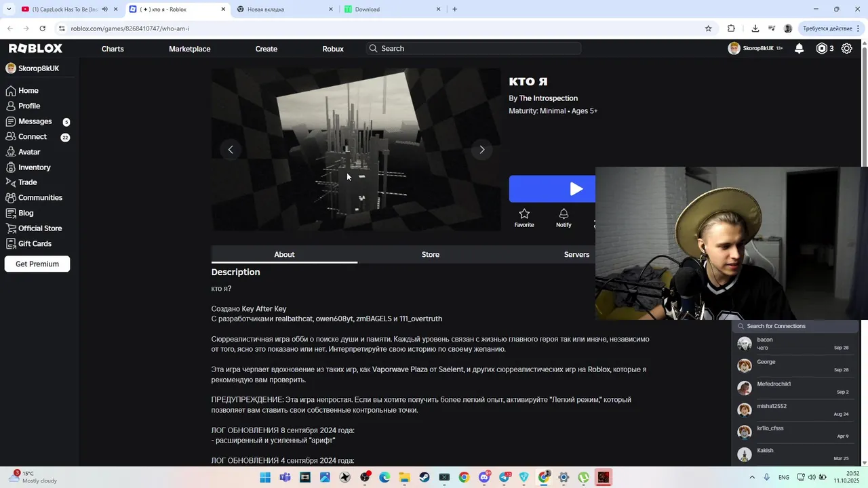The width and height of the screenshot is (868, 488).
Task: Focus Search for Connections field
Action: coord(795,326)
